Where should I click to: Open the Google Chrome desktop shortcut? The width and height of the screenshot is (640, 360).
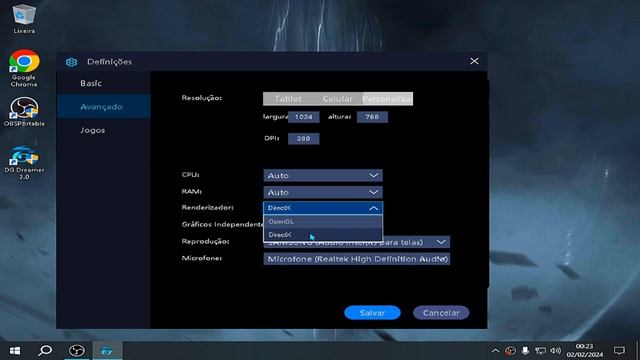[24, 68]
